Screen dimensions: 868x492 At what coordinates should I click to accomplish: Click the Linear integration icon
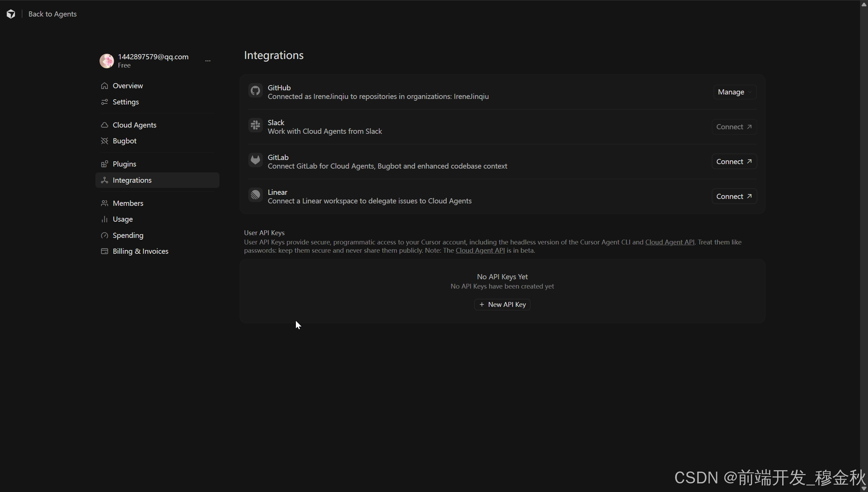coord(255,195)
